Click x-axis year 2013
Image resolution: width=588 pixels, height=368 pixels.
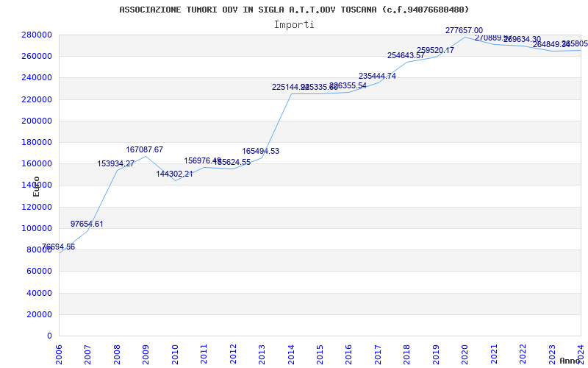262,355
